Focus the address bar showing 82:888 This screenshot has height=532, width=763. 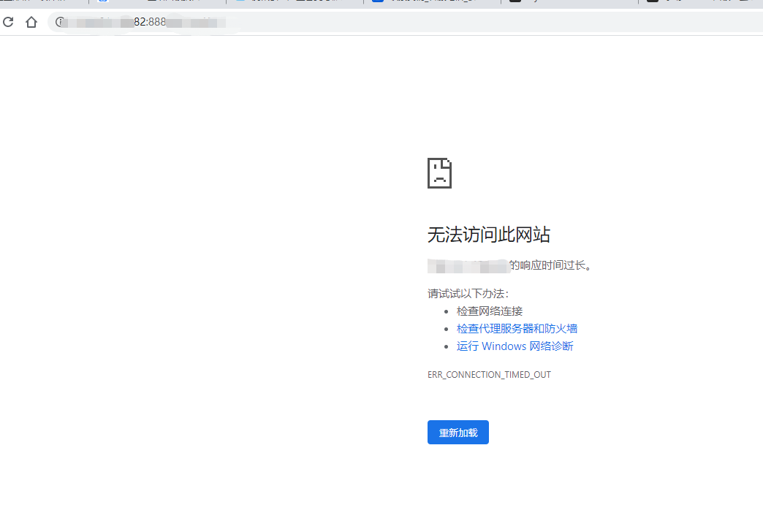(404, 22)
